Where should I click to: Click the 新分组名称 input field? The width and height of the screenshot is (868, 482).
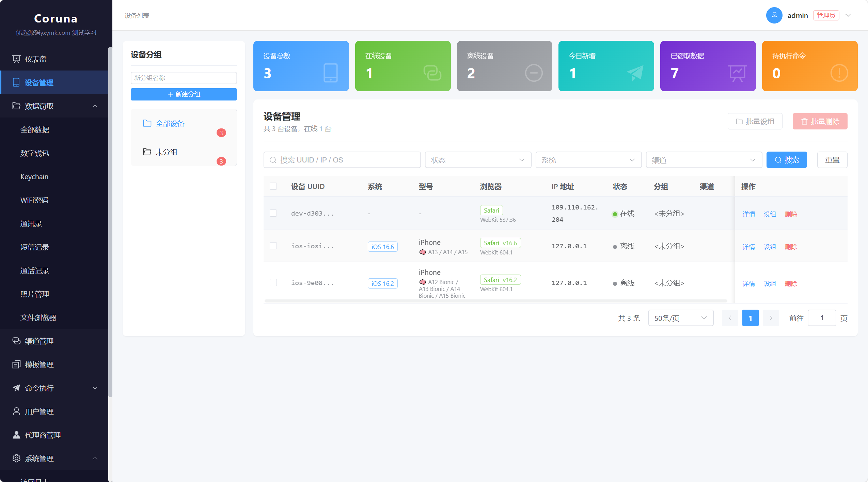184,78
